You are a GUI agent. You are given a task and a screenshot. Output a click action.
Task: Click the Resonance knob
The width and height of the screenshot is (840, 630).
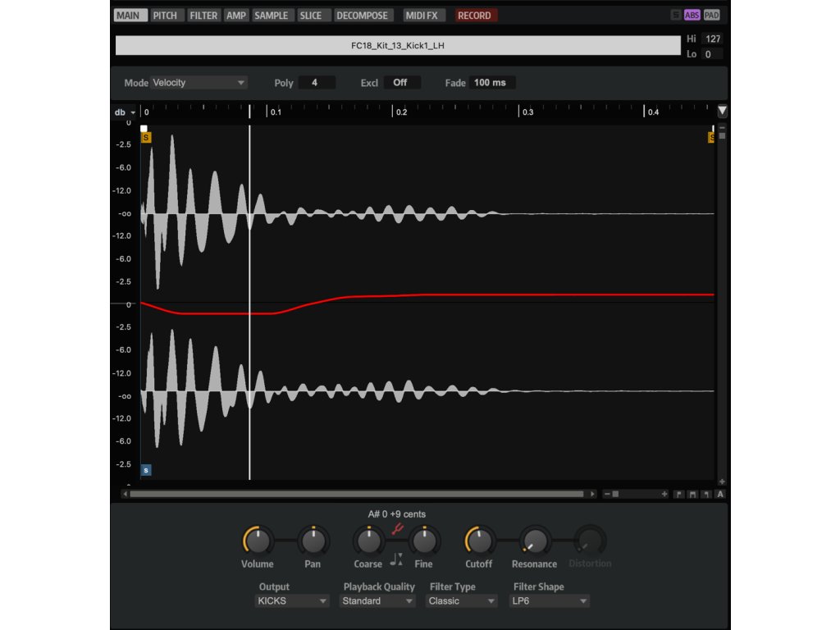(x=534, y=540)
